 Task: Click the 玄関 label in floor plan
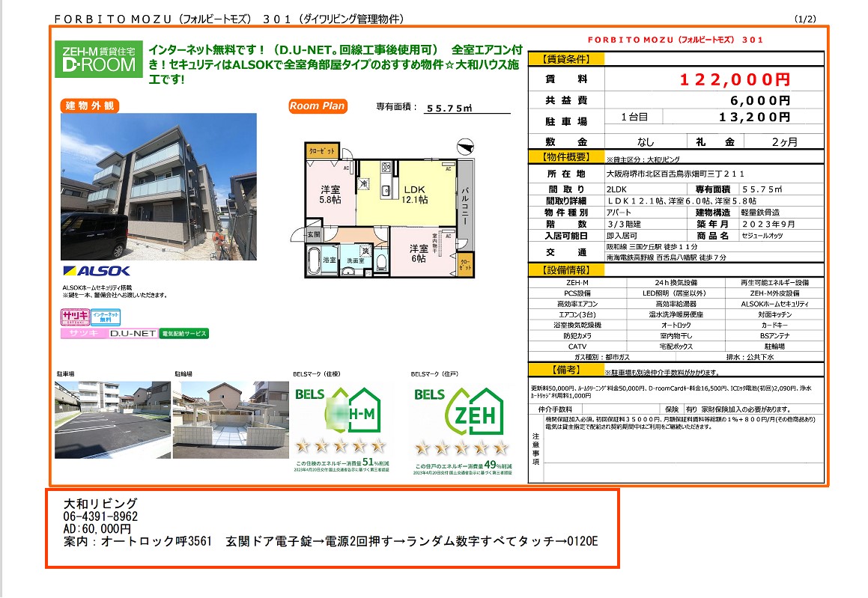click(x=314, y=234)
